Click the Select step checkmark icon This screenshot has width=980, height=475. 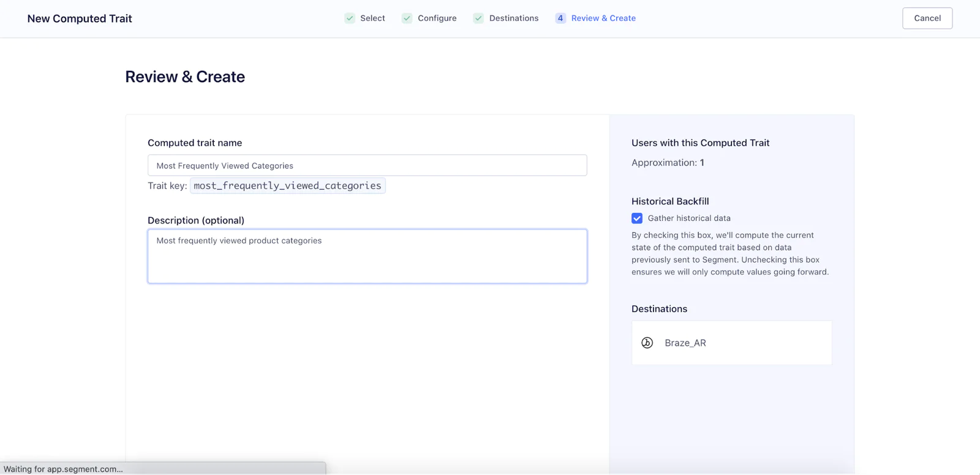pos(350,18)
